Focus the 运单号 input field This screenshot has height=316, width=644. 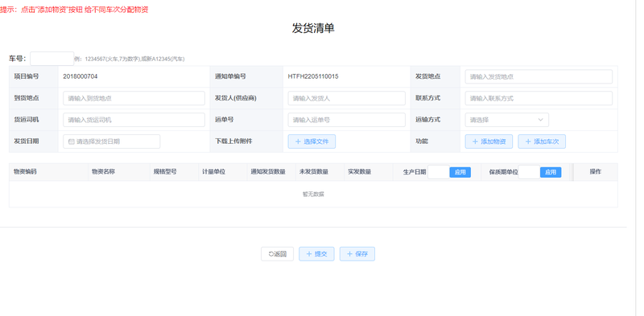(347, 120)
